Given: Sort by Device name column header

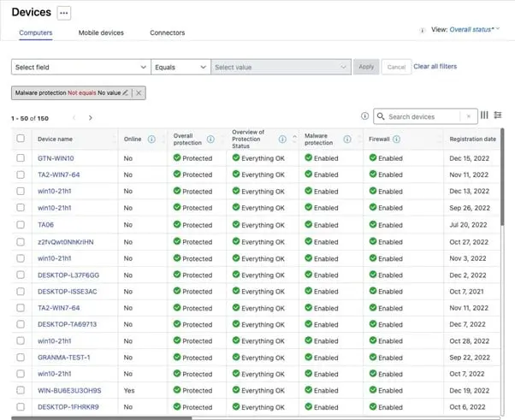Looking at the screenshot, I should 55,139.
